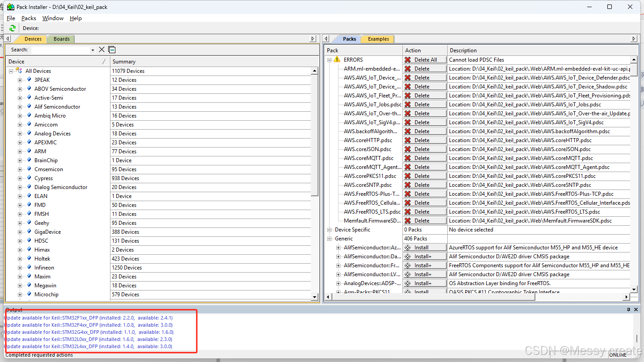
Task: Open the Packs menu
Action: point(29,18)
